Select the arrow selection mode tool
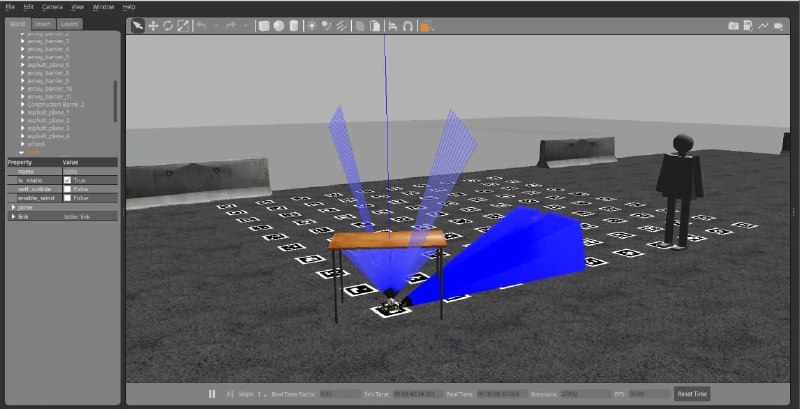This screenshot has width=800, height=409. 138,26
